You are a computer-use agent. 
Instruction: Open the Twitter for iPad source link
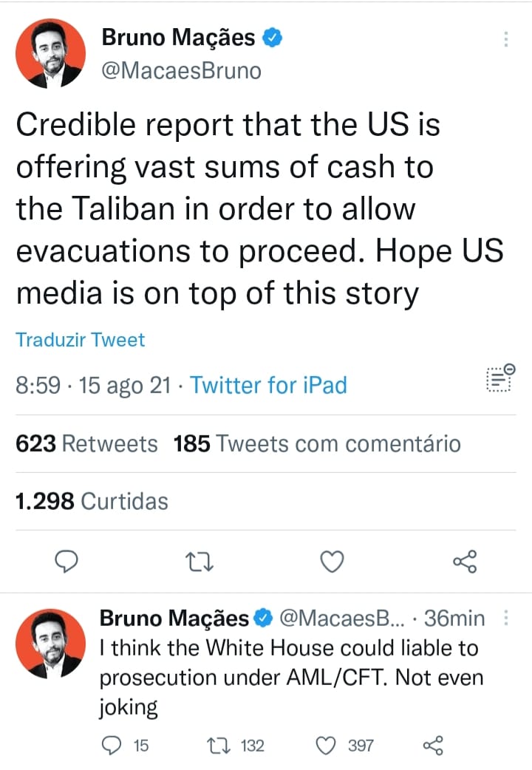[268, 385]
